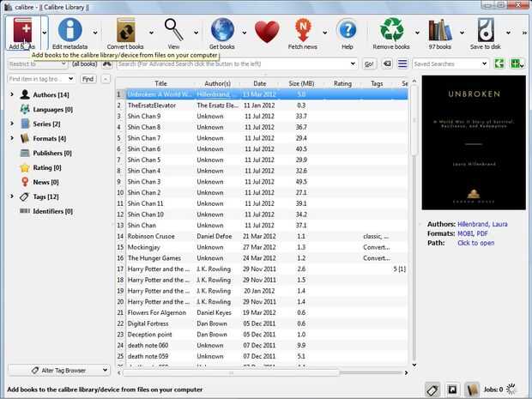Select the Publishers [0] category

coord(52,153)
